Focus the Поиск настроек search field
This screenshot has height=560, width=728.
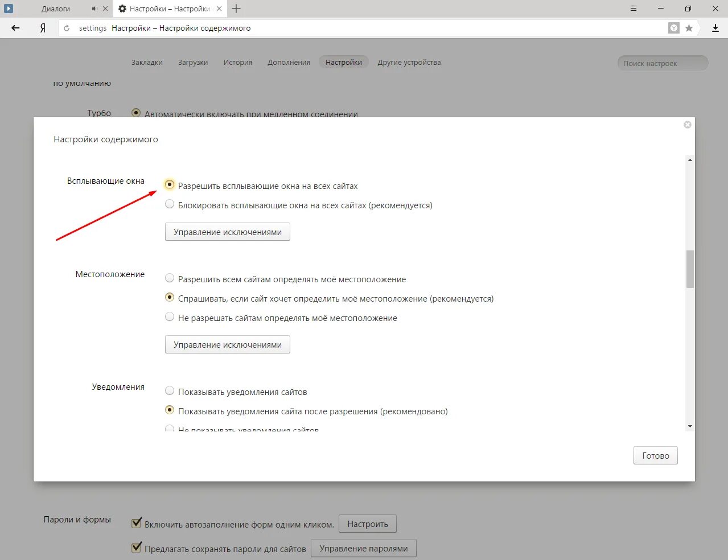[663, 63]
